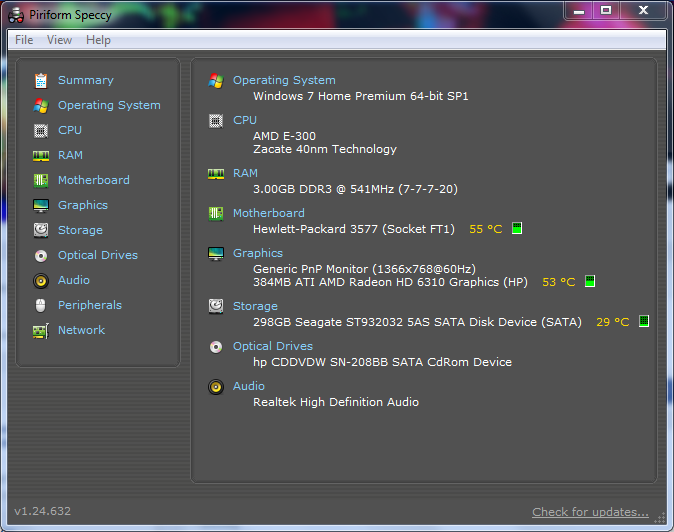Screen dimensions: 674x532
Task: Click the 3.00GB DDR3 memory text
Action: [x=355, y=190]
